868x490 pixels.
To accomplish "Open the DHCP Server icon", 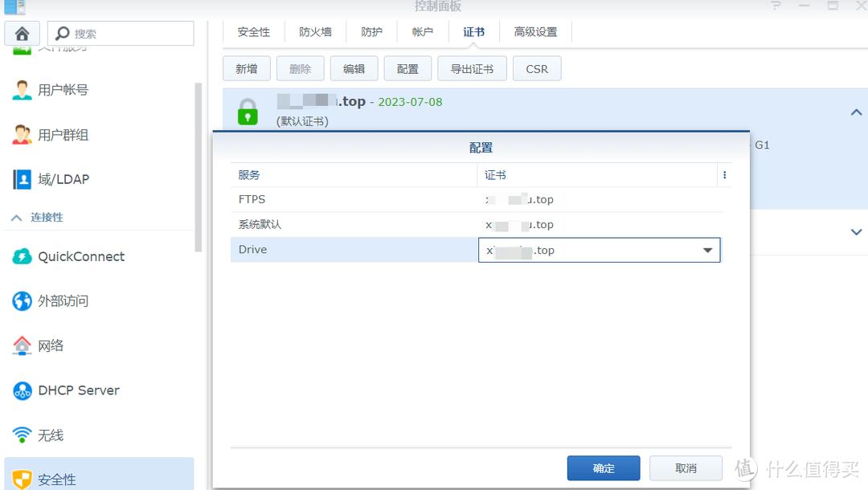I will [23, 390].
